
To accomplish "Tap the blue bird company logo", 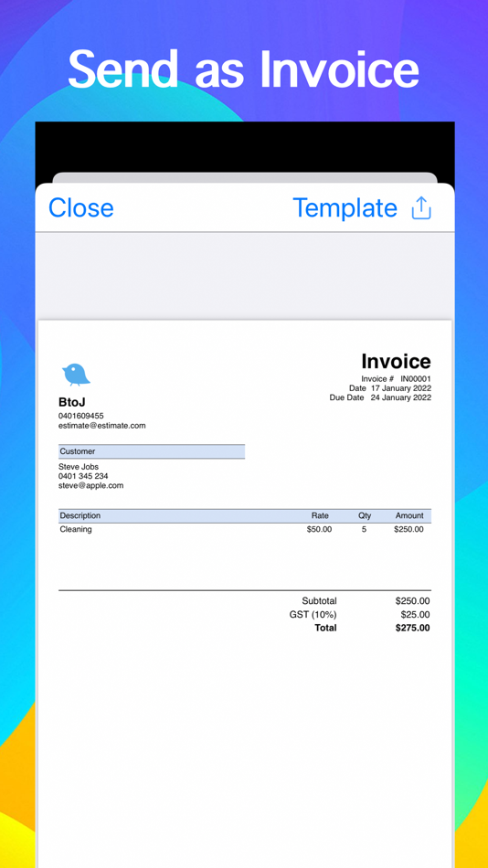I will coord(76,375).
